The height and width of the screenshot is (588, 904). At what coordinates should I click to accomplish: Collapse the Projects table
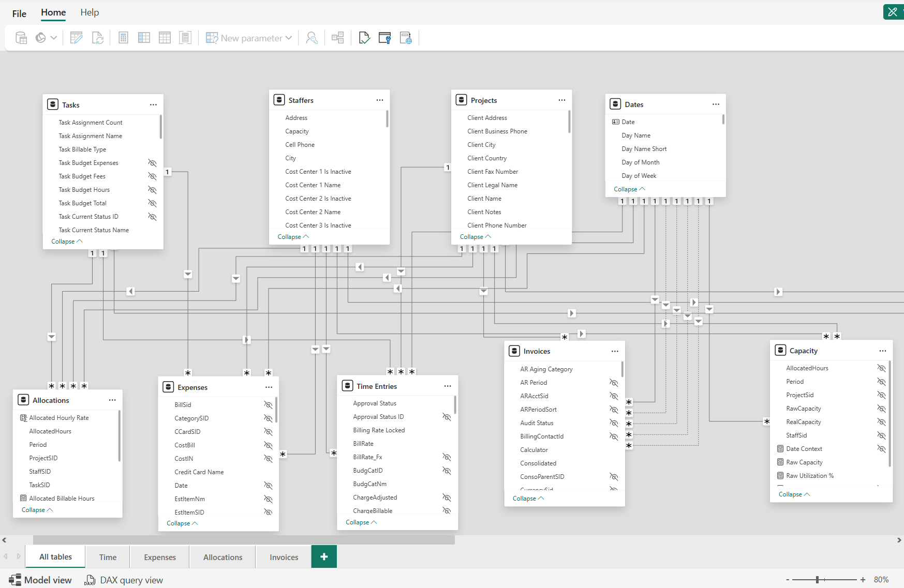[x=476, y=237]
